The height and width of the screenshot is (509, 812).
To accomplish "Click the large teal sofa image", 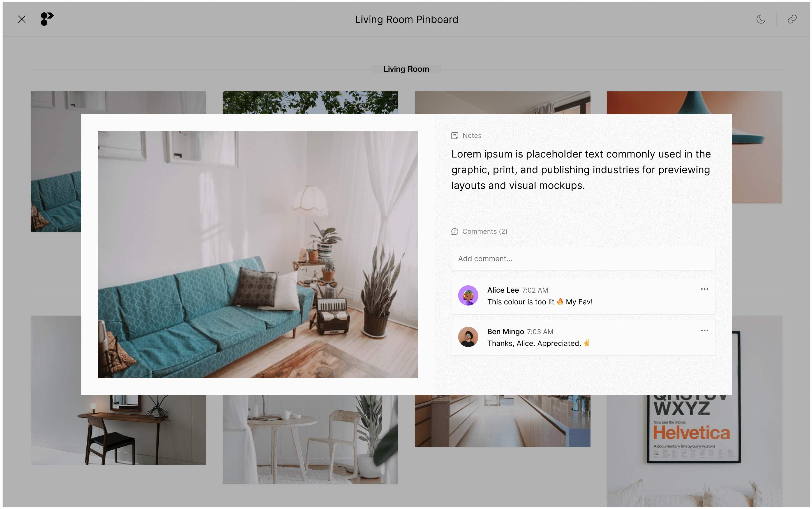I will coord(258,254).
